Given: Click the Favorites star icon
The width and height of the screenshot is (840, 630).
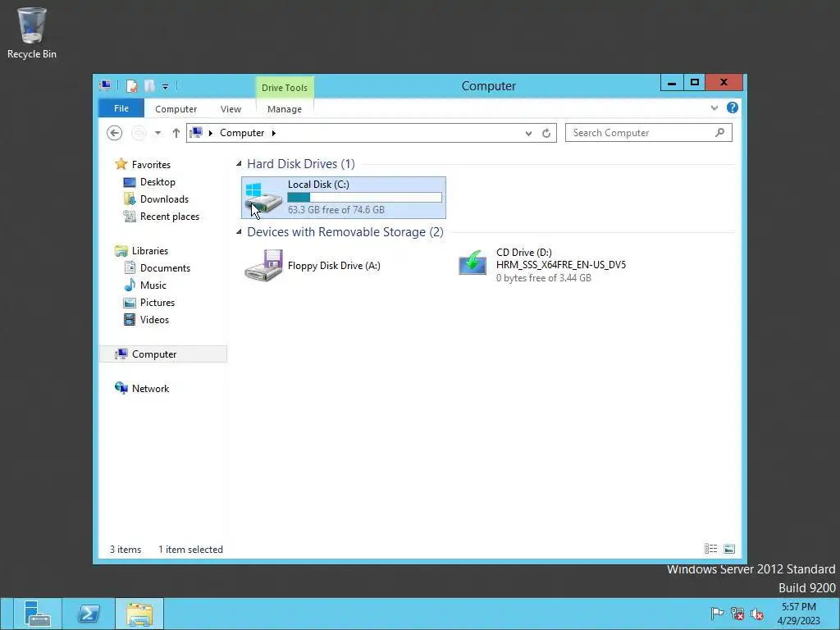Looking at the screenshot, I should click(x=121, y=164).
